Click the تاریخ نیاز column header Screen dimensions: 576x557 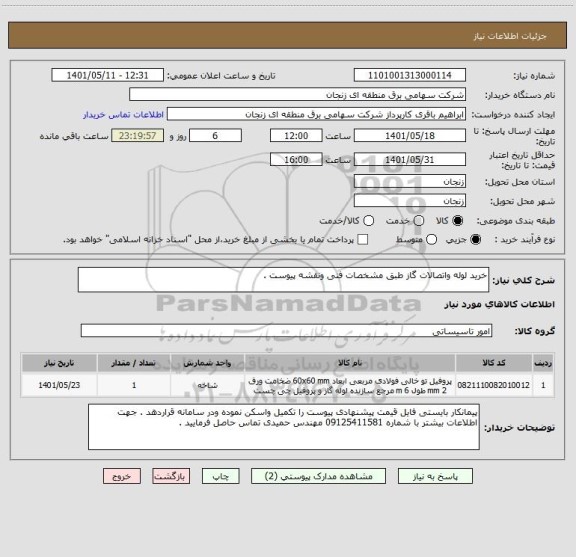(x=59, y=363)
